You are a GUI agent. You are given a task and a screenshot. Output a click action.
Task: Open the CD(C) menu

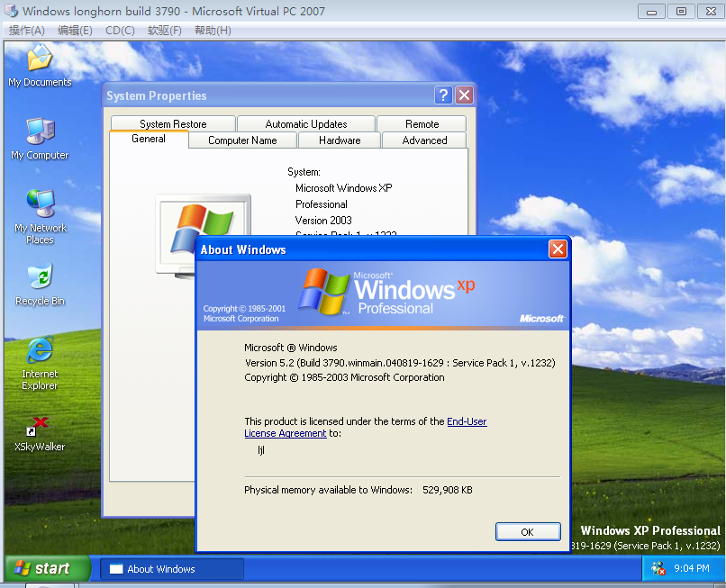(x=120, y=31)
